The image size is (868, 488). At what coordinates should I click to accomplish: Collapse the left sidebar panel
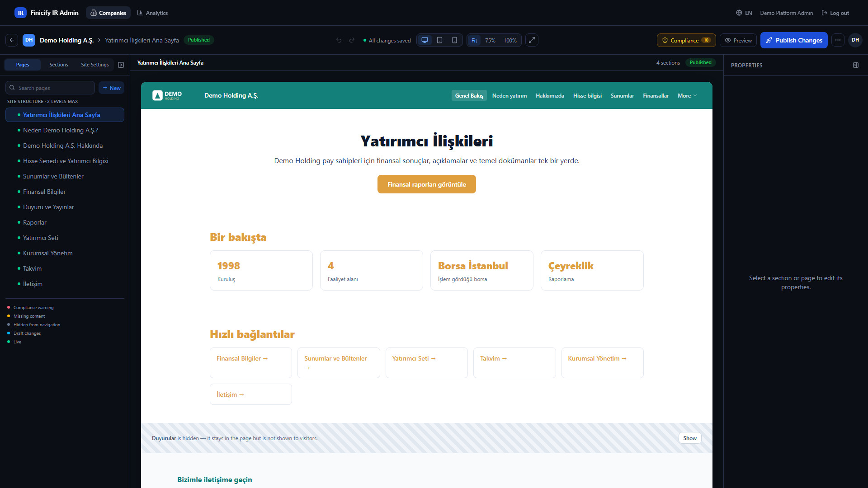[x=121, y=65]
